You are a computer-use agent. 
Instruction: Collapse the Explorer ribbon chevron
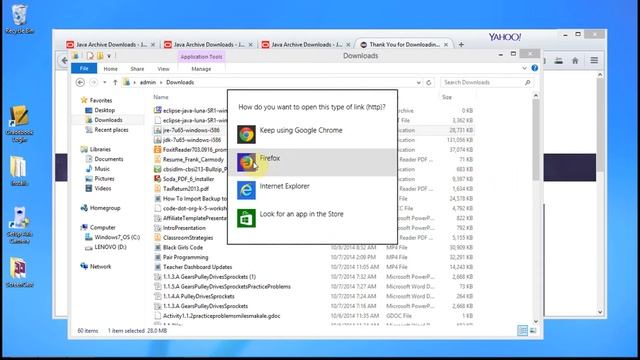point(524,68)
